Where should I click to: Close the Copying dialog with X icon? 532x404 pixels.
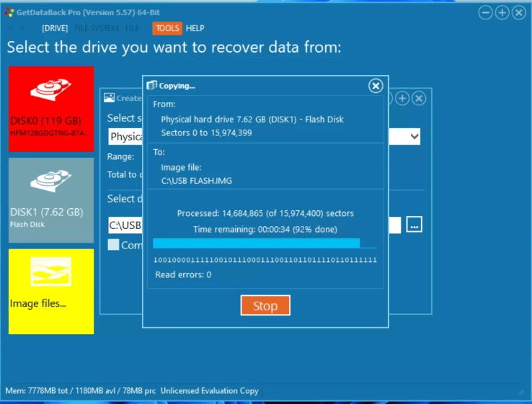coord(376,86)
